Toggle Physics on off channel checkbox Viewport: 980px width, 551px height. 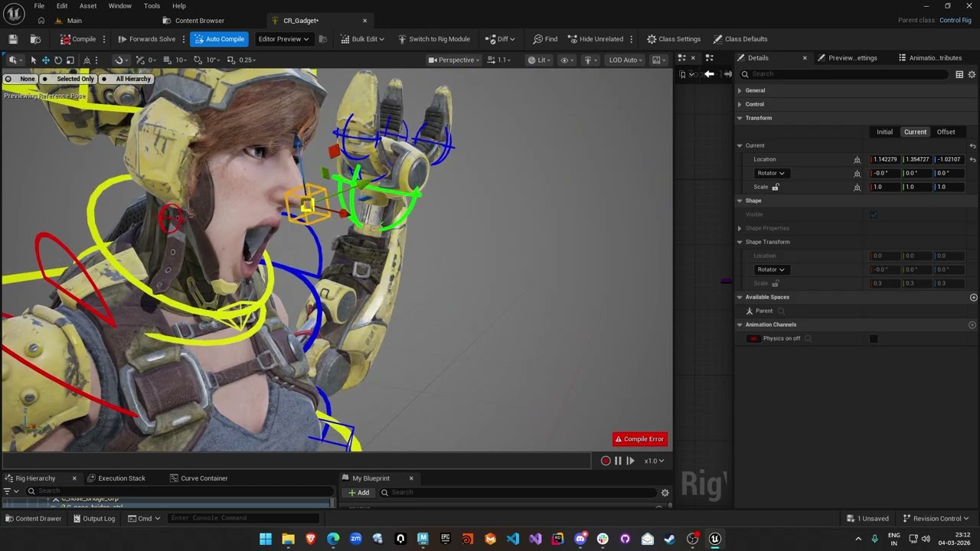(874, 338)
